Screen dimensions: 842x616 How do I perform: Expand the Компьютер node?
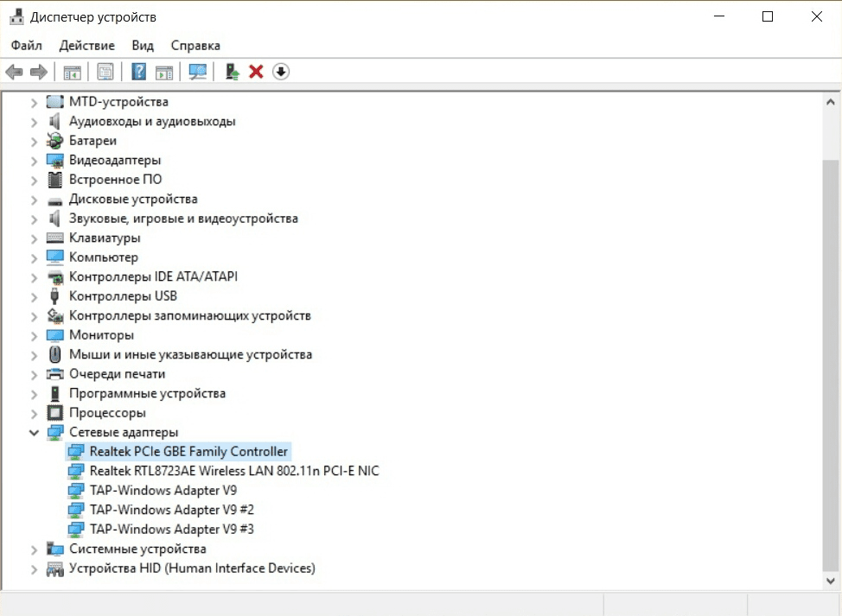34,258
